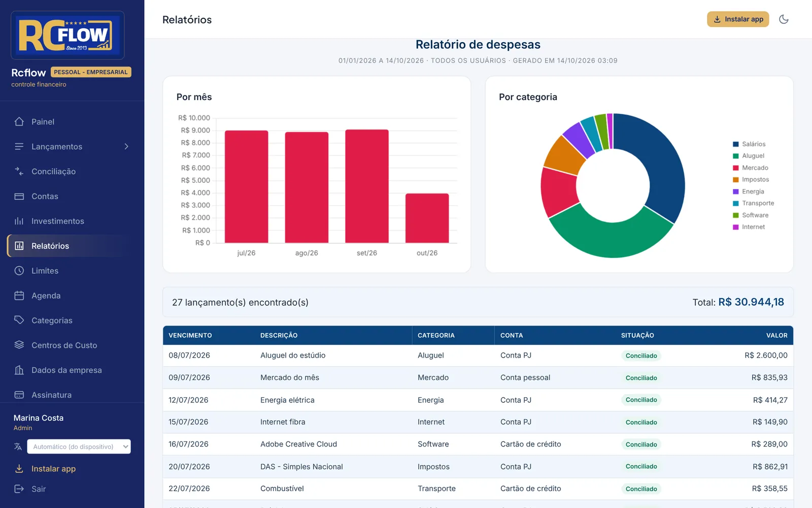Click the Centros de Custo layers icon
812x508 pixels.
click(19, 345)
